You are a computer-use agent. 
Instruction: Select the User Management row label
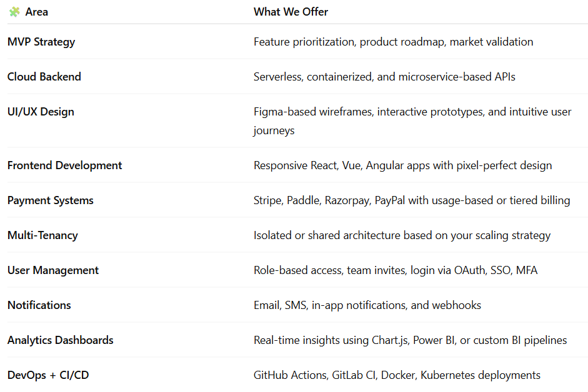[x=53, y=270]
